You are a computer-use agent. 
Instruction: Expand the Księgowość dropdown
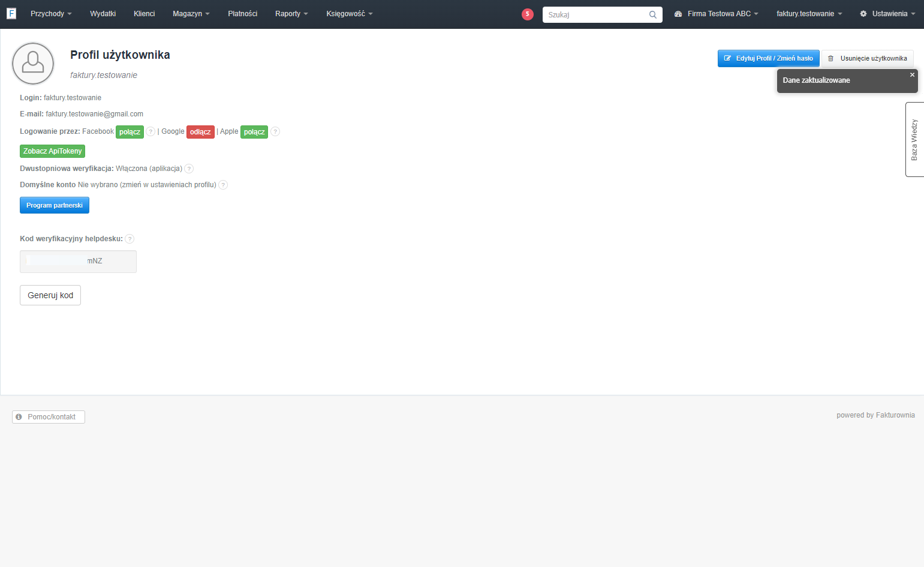tap(349, 14)
